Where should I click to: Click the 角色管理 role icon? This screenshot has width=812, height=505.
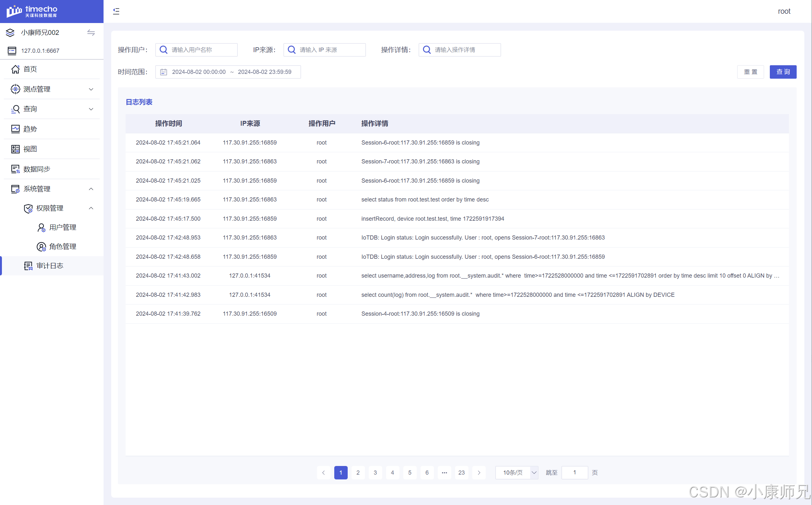42,247
